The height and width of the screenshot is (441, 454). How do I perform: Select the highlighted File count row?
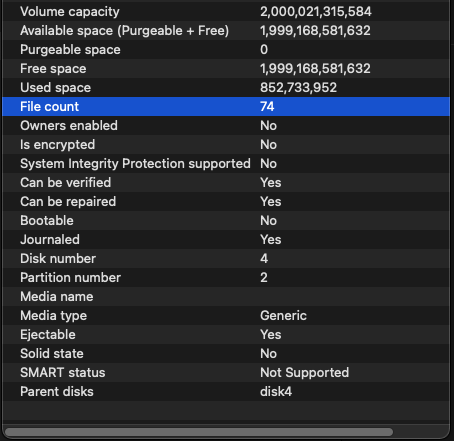[226, 107]
